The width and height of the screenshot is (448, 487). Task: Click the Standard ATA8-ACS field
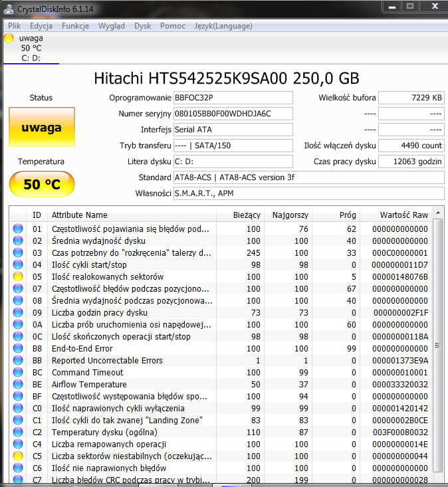pos(309,177)
